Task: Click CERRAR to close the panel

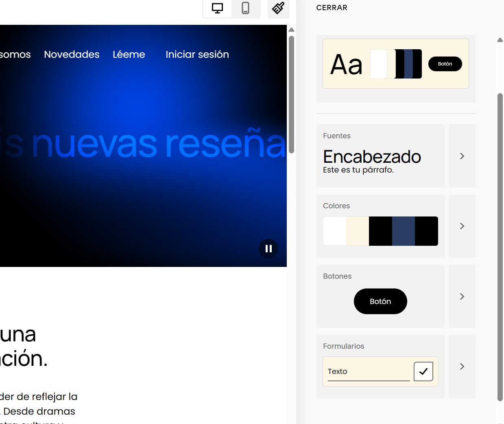Action: pos(332,8)
